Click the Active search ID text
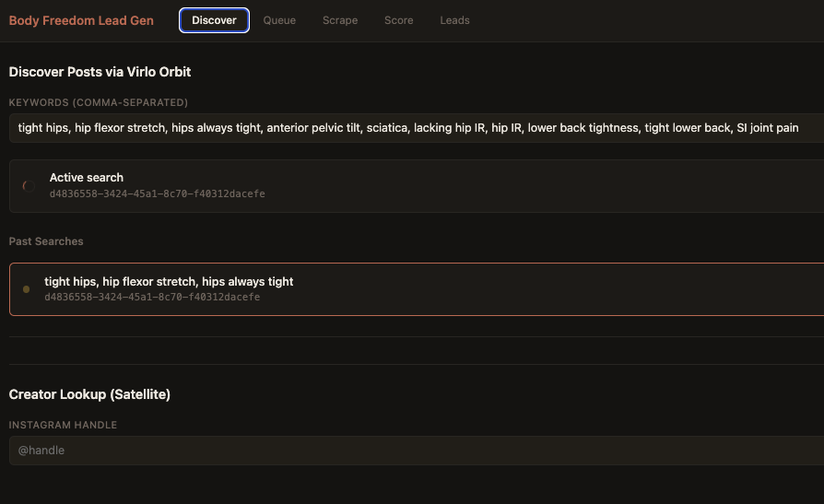The width and height of the screenshot is (824, 504). click(157, 193)
